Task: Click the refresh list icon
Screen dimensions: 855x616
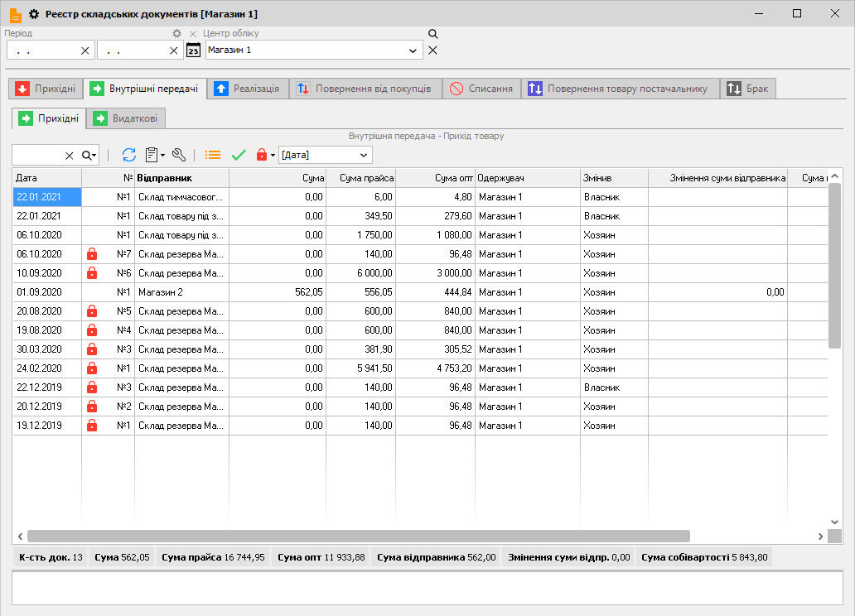Action: point(129,155)
